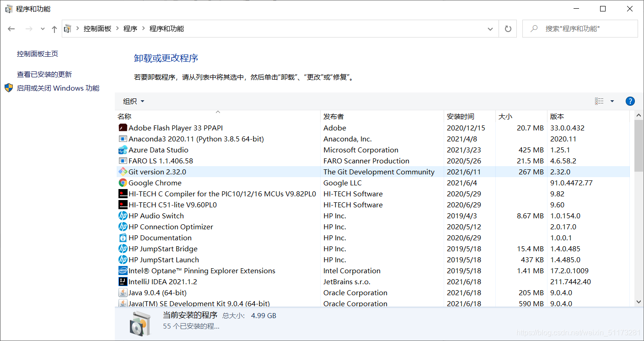Open the 控制面板主页 link
644x341 pixels.
38,54
